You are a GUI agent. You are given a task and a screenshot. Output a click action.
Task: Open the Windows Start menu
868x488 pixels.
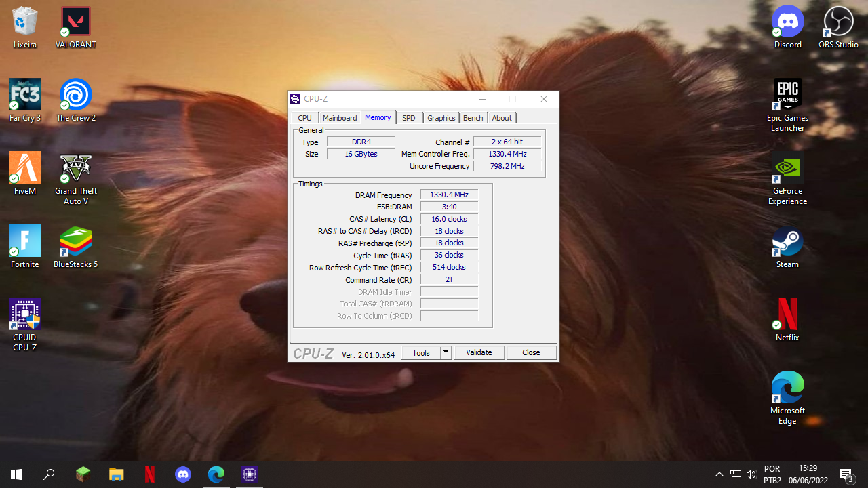[x=16, y=474]
